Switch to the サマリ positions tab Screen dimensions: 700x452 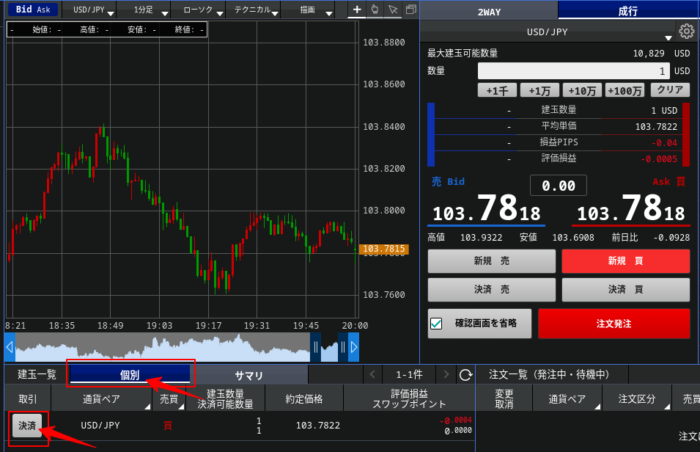click(x=248, y=375)
